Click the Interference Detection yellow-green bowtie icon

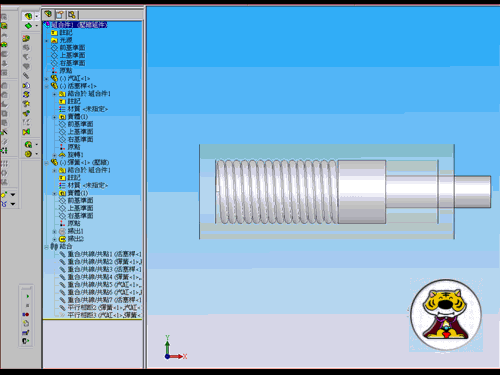(26, 132)
